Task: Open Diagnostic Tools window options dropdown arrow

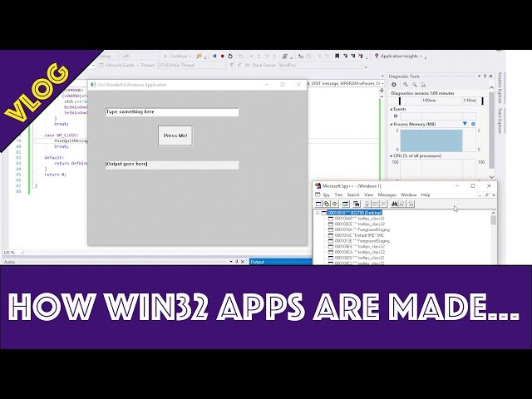Action: coord(479,76)
